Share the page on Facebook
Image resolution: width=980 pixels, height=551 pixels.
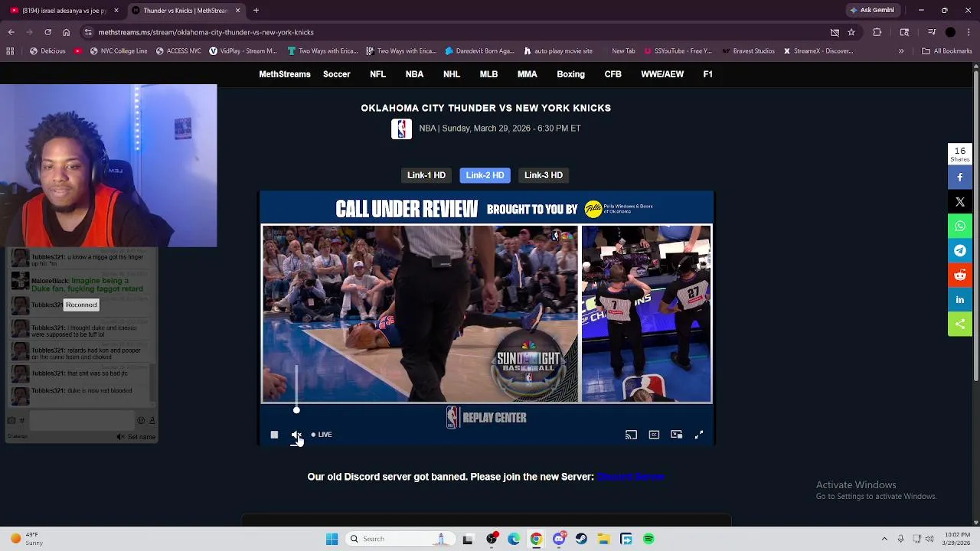coord(960,177)
